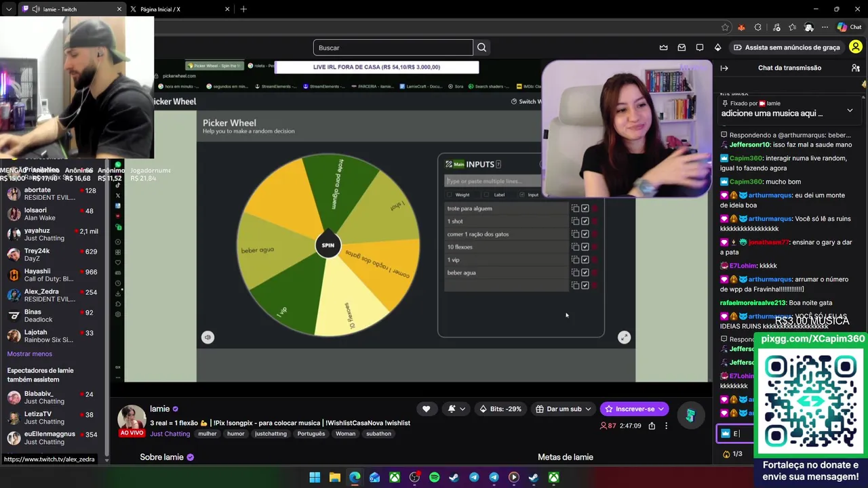
Task: Duplicate the '1 shot' entry
Action: 575,221
